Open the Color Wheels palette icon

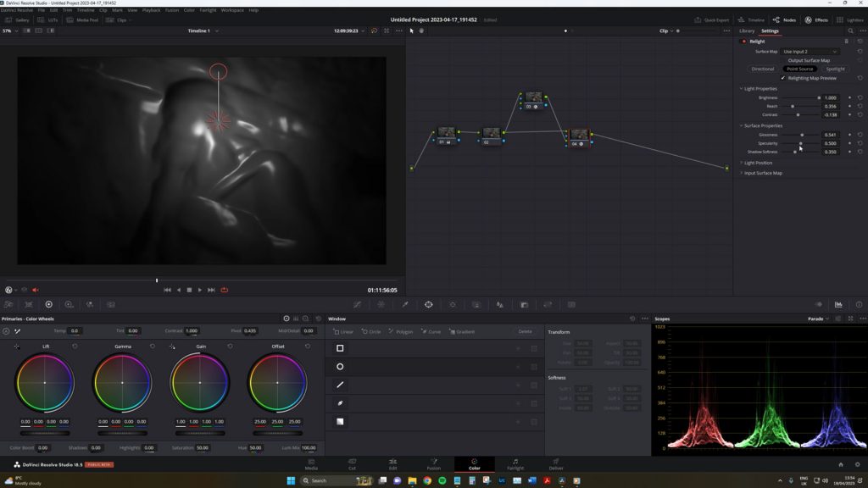(48, 304)
